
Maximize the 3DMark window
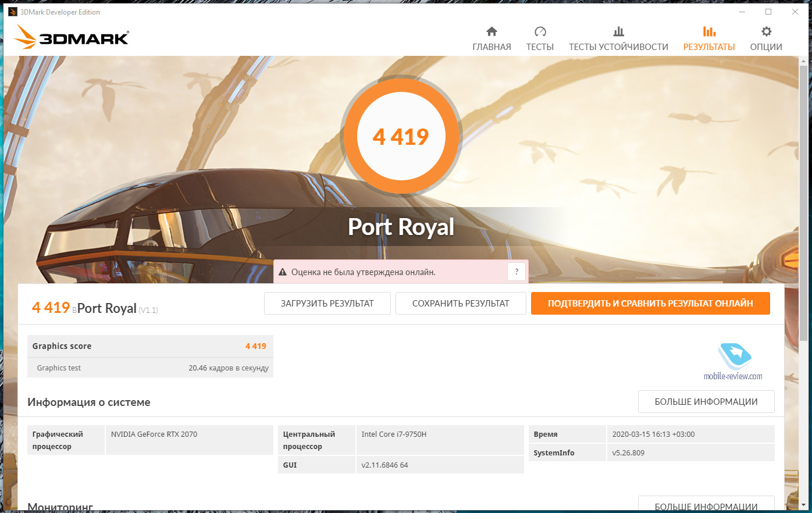pyautogui.click(x=768, y=12)
